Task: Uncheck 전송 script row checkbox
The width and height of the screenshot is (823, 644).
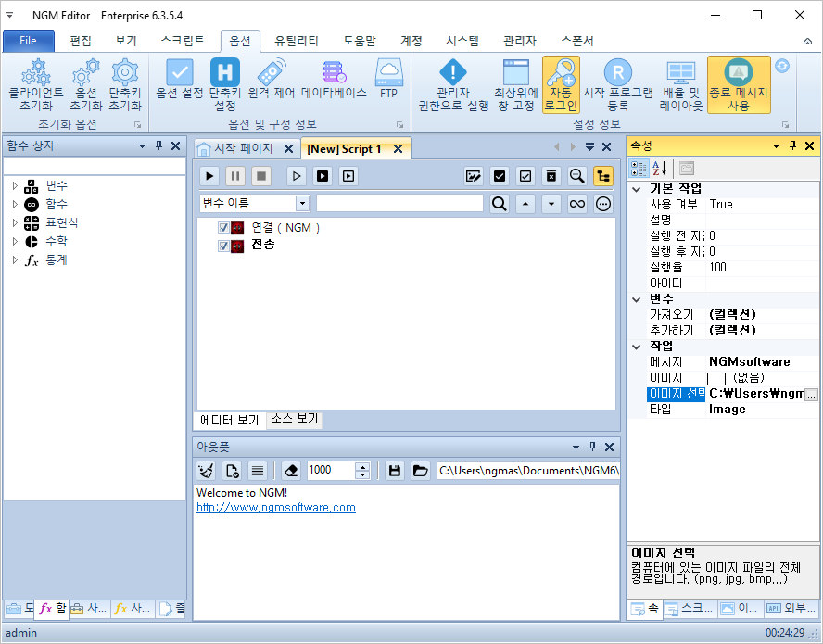Action: (223, 246)
